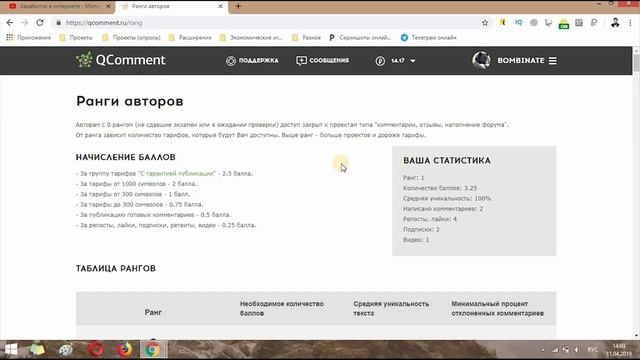The image size is (640, 360).
Task: Click the Необходимое количество баллов column header
Action: pyautogui.click(x=282, y=309)
